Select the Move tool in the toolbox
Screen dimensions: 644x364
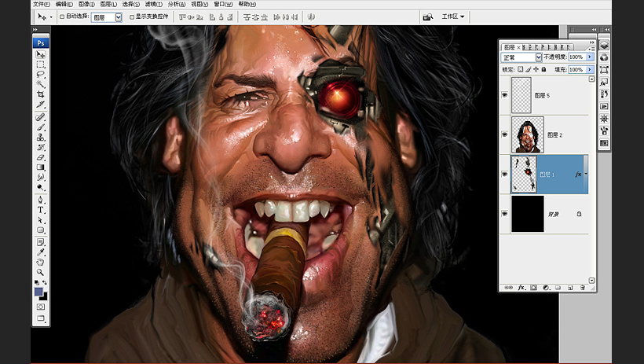tap(41, 54)
